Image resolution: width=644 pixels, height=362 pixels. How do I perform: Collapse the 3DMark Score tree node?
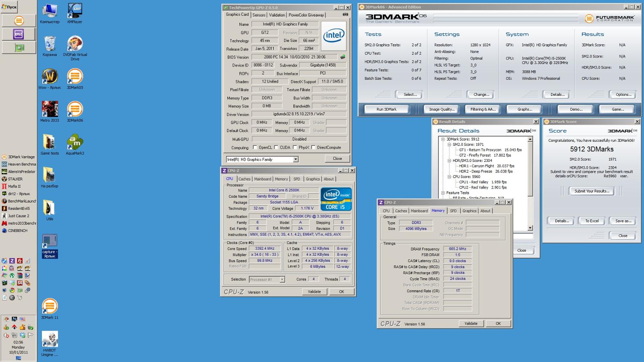tap(443, 139)
